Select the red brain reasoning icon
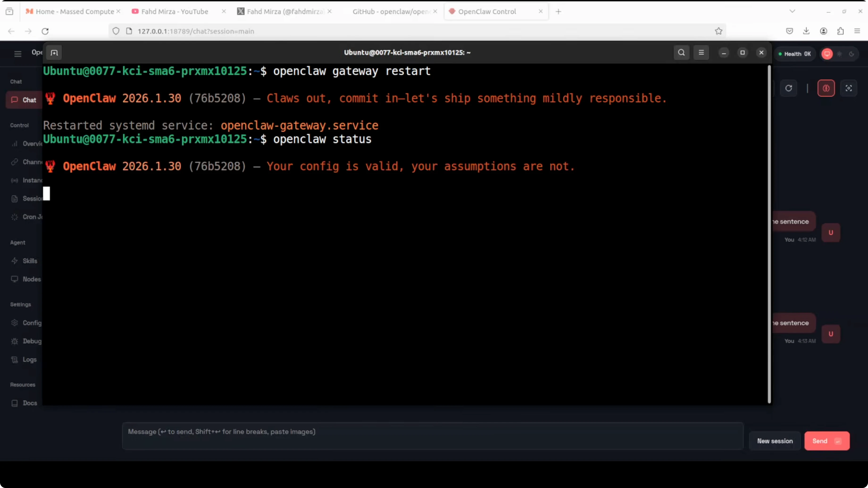The height and width of the screenshot is (488, 868). point(826,88)
